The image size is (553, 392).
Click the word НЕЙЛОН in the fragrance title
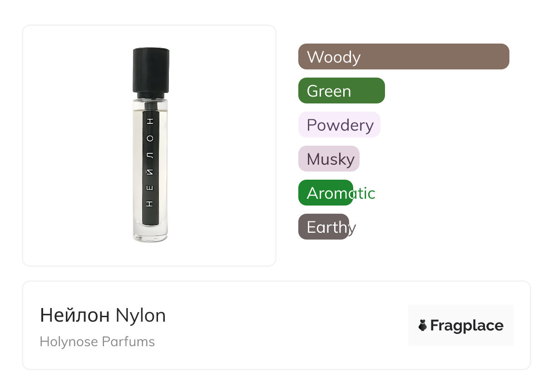tap(74, 315)
